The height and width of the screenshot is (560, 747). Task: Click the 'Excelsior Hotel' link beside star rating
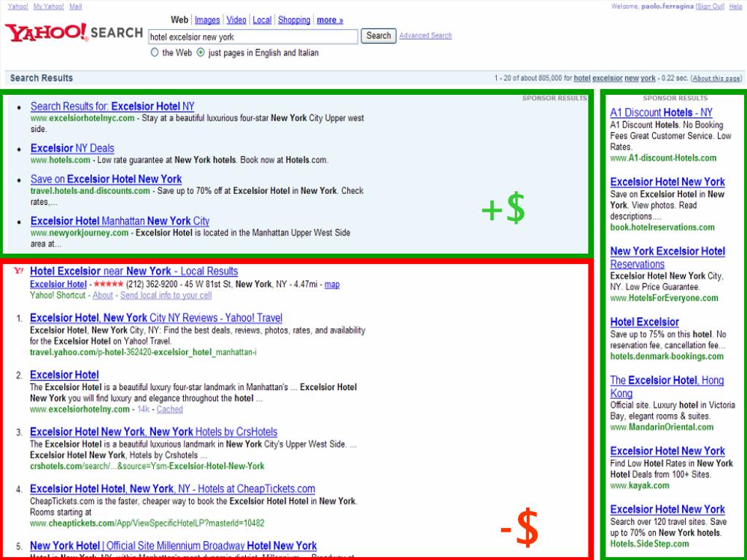(x=58, y=284)
